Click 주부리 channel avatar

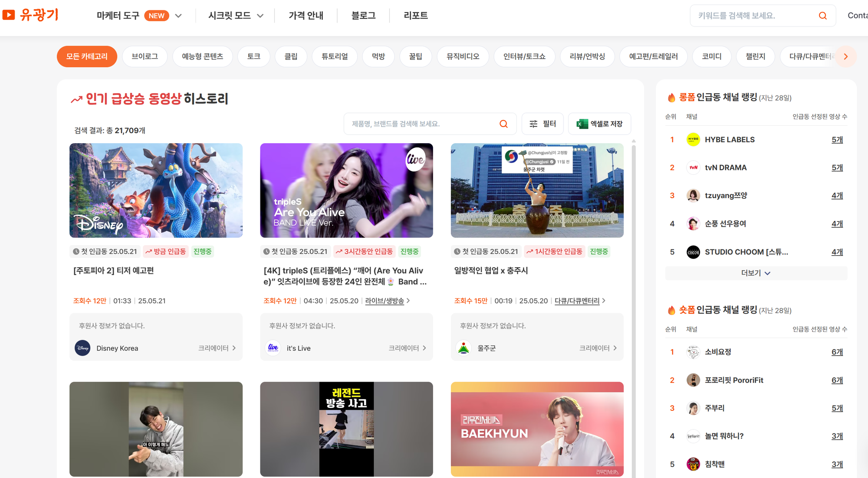coord(693,408)
